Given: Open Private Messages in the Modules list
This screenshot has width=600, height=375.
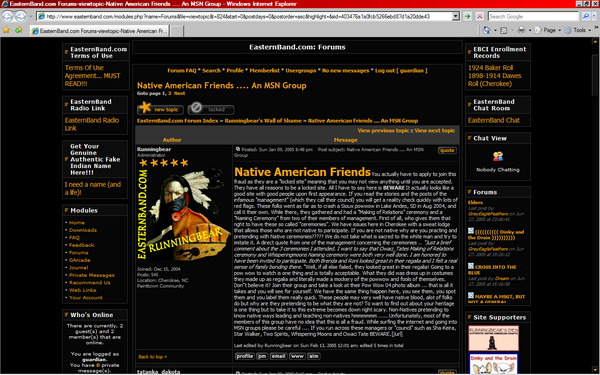Looking at the screenshot, I should [91, 275].
